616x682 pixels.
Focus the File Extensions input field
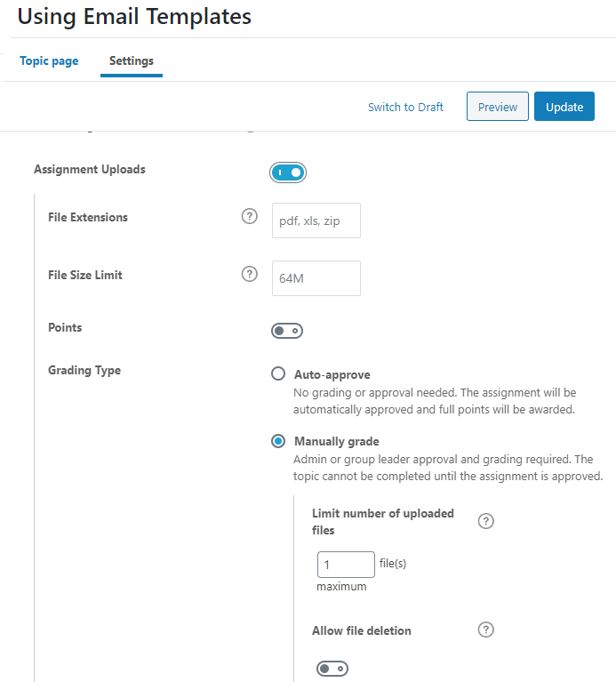(x=316, y=221)
